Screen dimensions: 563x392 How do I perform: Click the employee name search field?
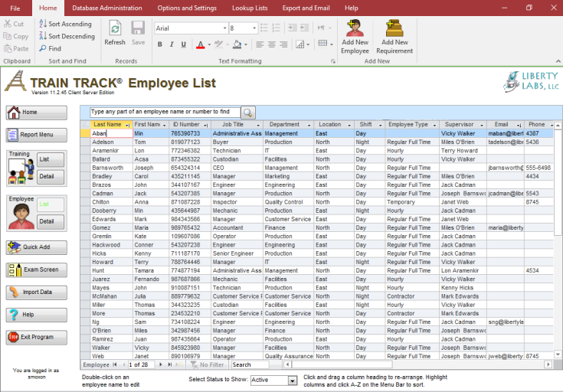pos(165,113)
